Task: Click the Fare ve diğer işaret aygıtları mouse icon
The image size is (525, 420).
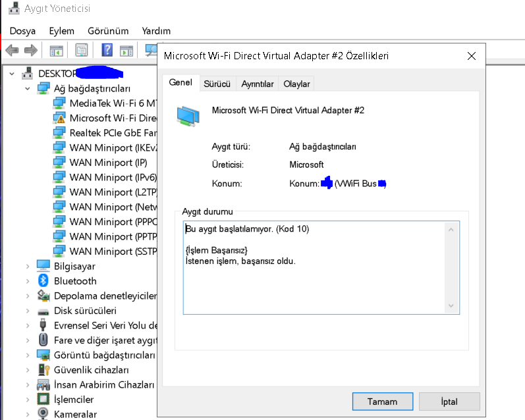Action: click(x=43, y=340)
